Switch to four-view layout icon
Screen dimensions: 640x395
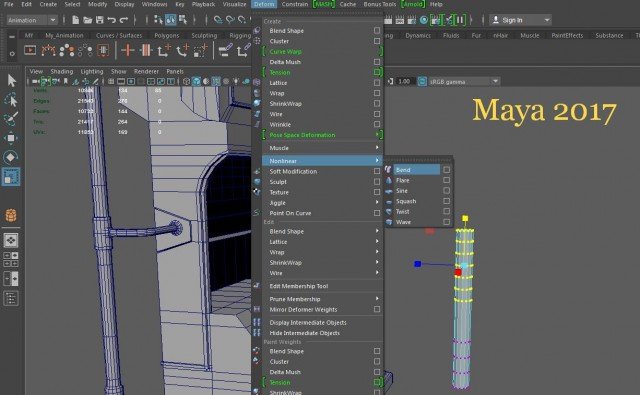[x=11, y=260]
